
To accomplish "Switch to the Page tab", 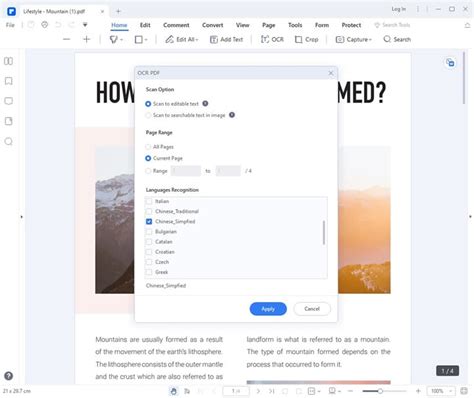I will click(268, 25).
